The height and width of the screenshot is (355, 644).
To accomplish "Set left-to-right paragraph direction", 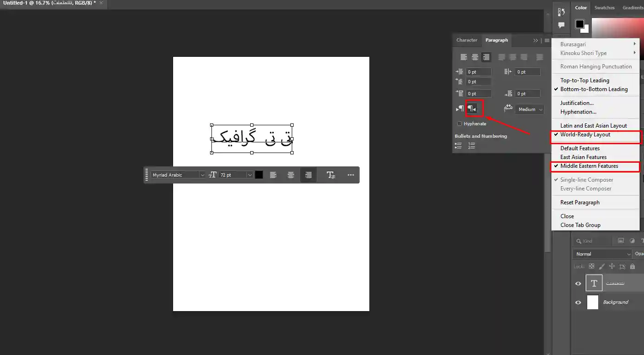I will click(460, 109).
